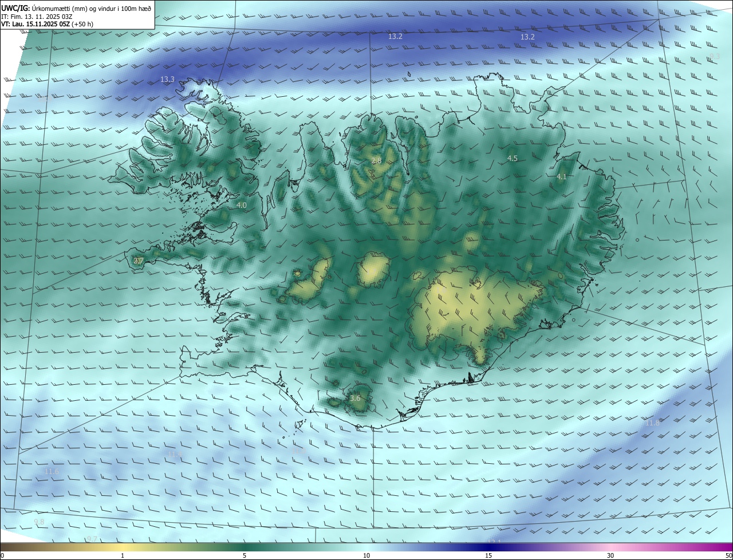Select the 'IT: Fim. 13. 11. 2025 03Z' line

point(37,17)
